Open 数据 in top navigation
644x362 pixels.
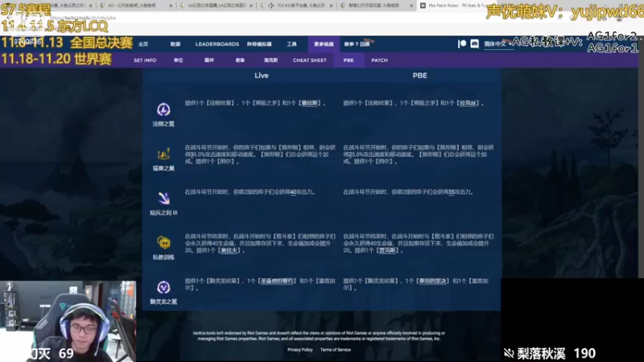175,44
